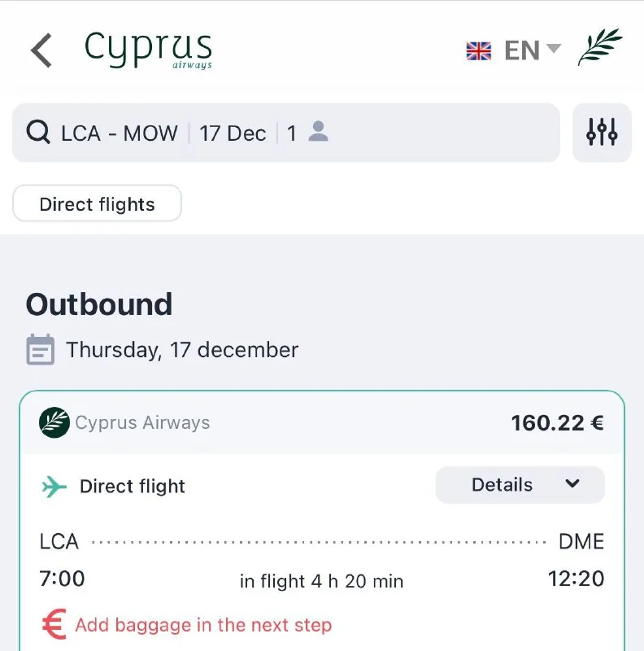This screenshot has height=651, width=644.
Task: Open the EN language dropdown
Action: click(533, 50)
